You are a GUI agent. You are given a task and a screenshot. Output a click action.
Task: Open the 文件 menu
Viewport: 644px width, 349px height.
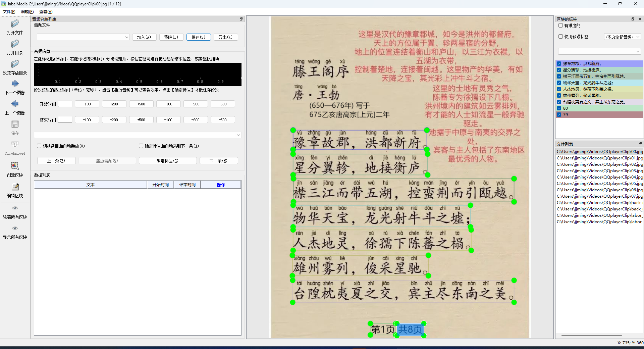click(9, 12)
